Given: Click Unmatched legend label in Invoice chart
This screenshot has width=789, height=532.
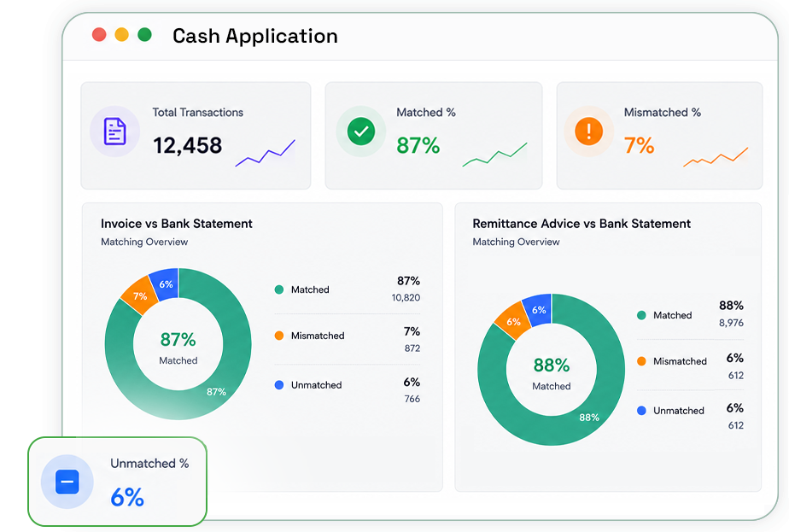Looking at the screenshot, I should (316, 385).
